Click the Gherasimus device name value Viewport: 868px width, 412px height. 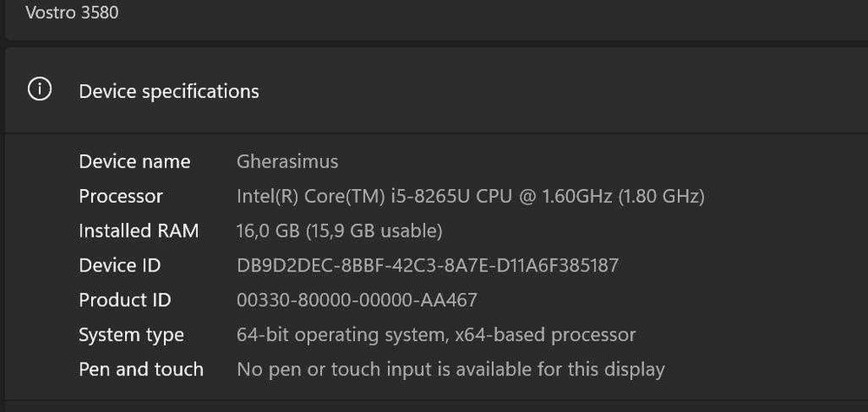click(x=287, y=161)
